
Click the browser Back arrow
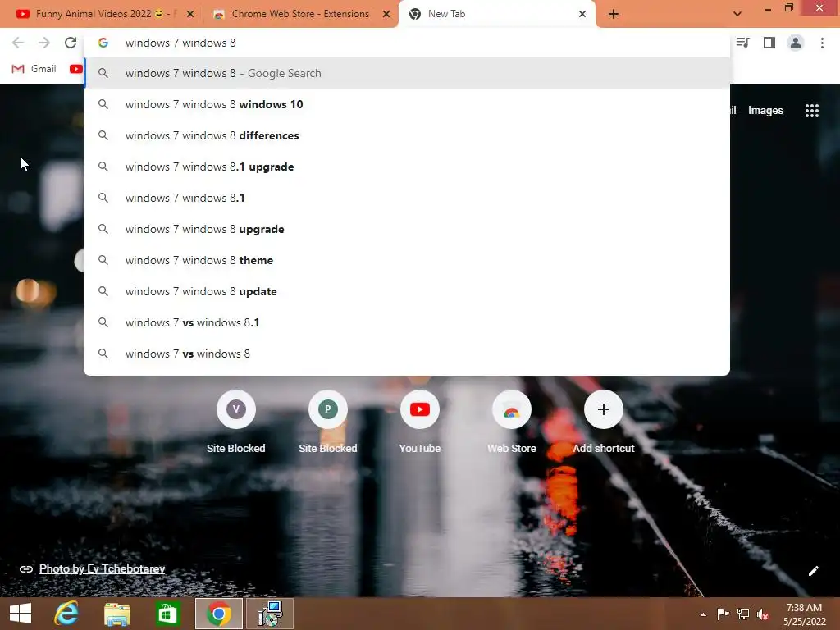tap(18, 43)
